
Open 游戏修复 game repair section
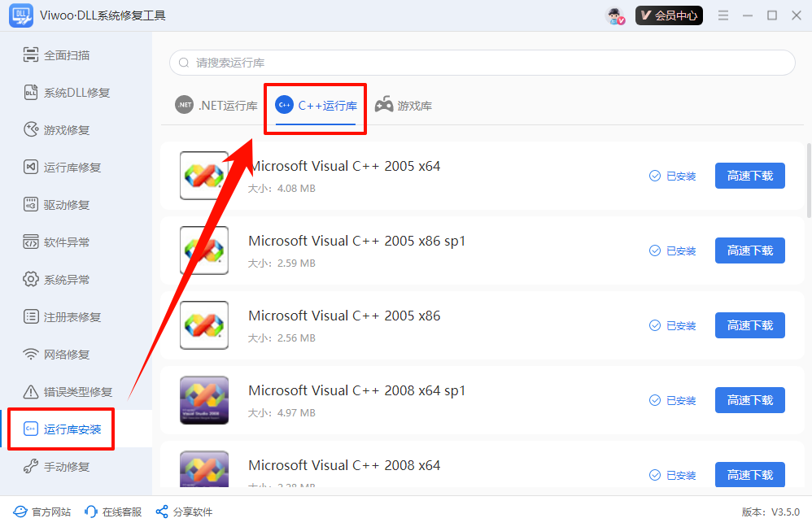[66, 130]
